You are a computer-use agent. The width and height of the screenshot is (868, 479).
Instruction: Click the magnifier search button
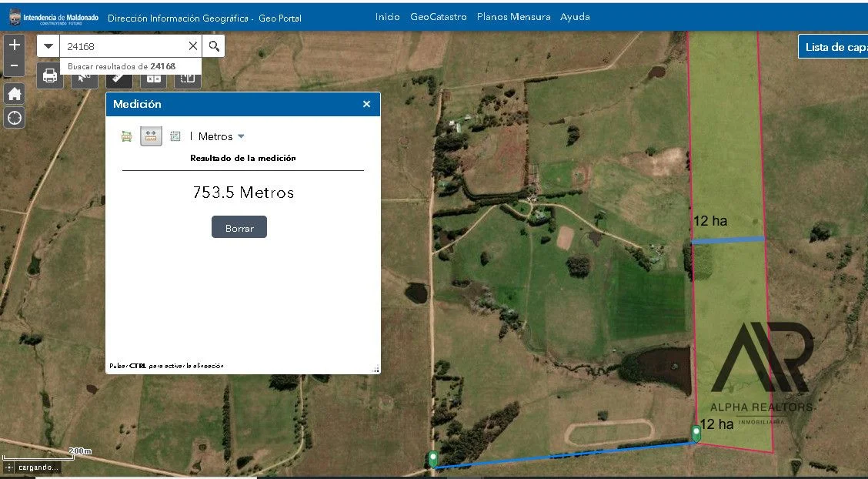coord(214,46)
